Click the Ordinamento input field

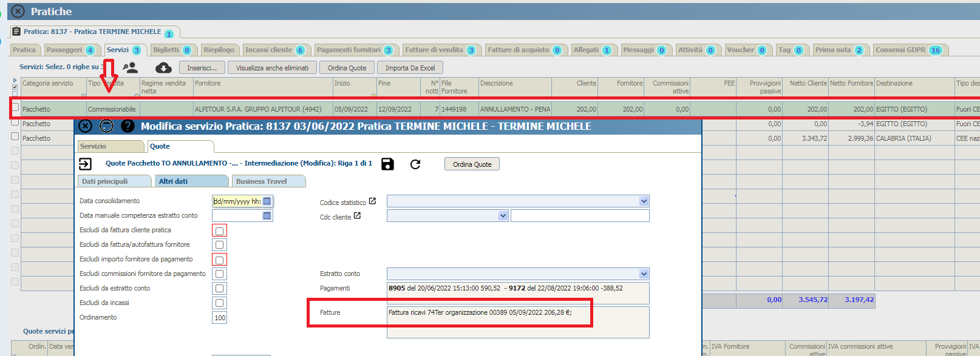(220, 318)
